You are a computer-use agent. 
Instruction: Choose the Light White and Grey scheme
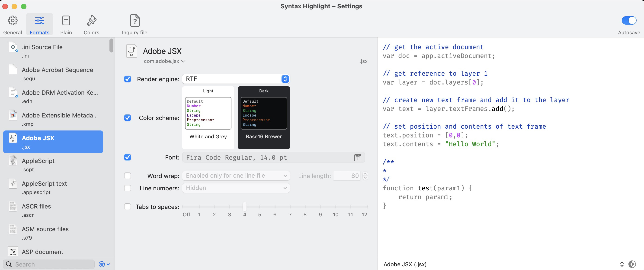coord(208,118)
